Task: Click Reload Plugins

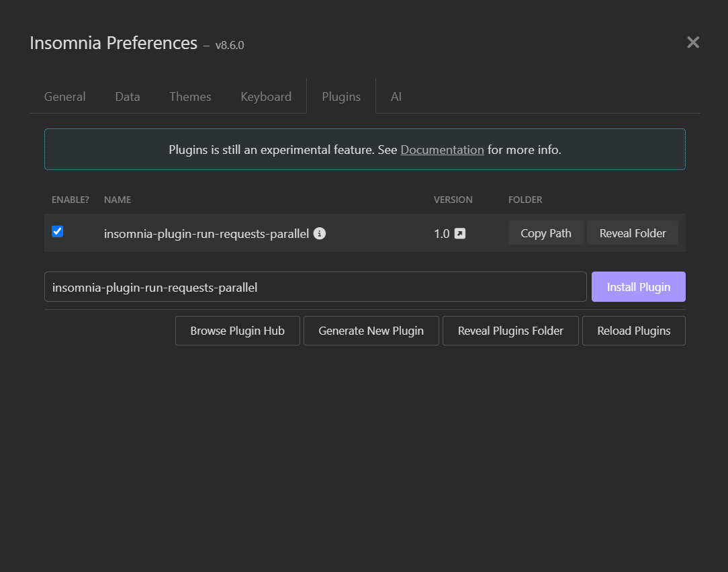Action: pos(634,331)
